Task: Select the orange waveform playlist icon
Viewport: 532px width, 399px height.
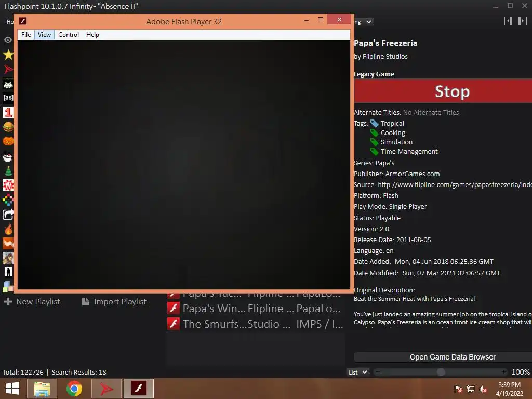Action: point(8,243)
